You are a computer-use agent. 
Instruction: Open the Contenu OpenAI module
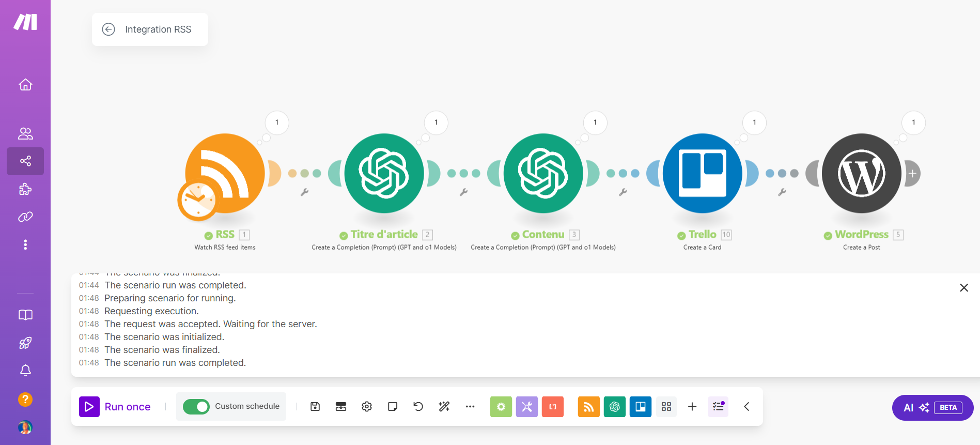pyautogui.click(x=543, y=173)
